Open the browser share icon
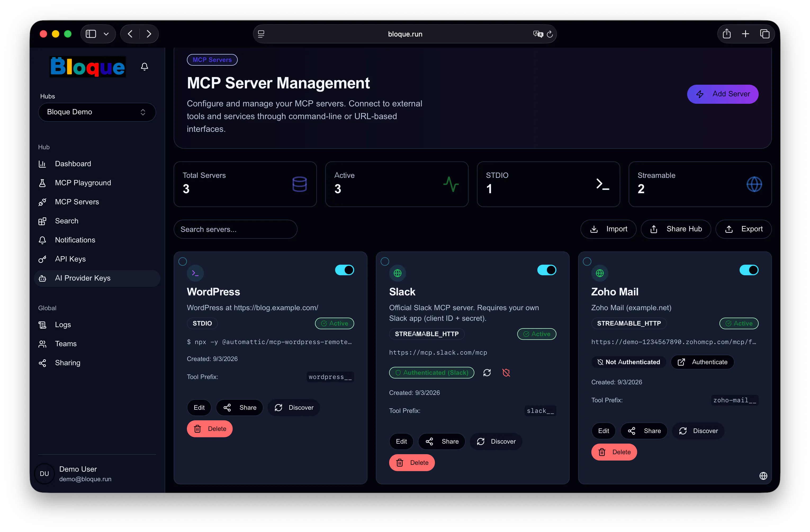This screenshot has width=810, height=532. (727, 34)
